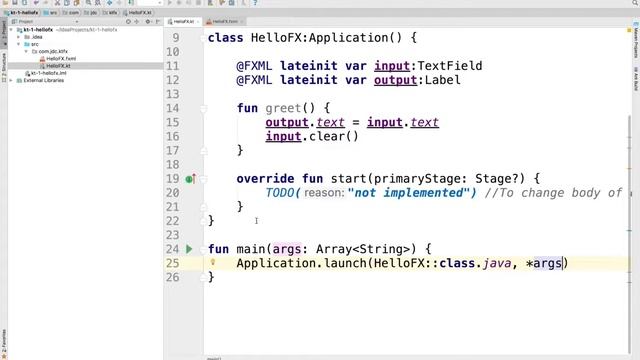640x360 pixels.
Task: Click the green Run gutter icon at main
Action: [x=189, y=249]
